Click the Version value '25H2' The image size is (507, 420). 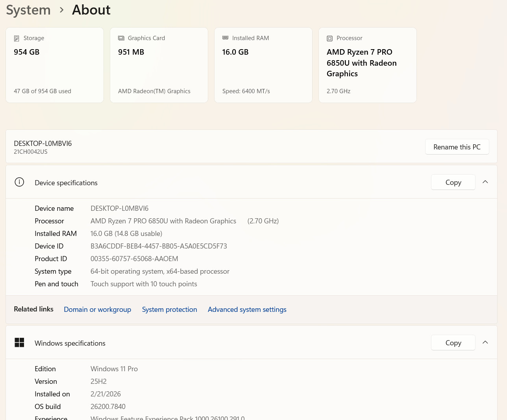tap(98, 381)
